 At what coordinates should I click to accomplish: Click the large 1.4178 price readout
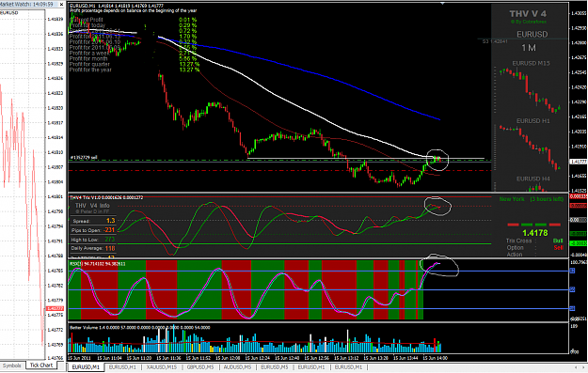pyautogui.click(x=534, y=233)
